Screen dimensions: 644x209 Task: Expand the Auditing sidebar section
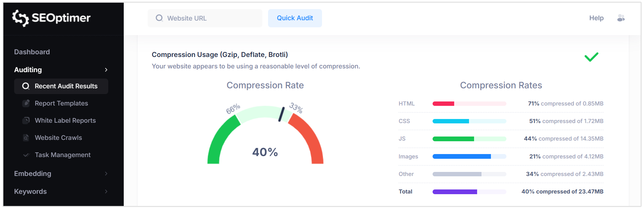[106, 70]
